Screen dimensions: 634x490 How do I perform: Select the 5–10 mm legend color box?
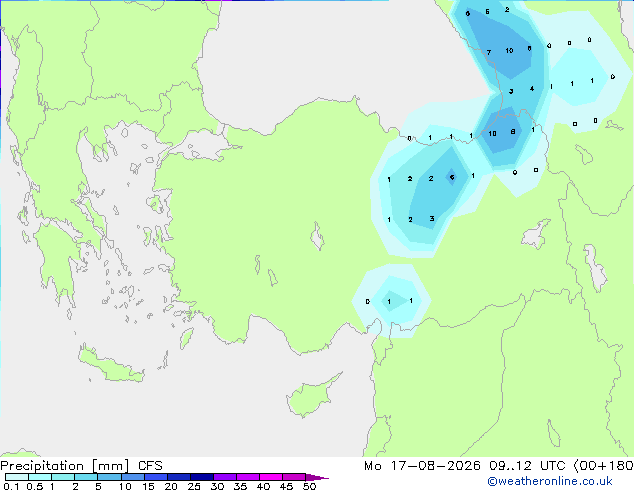tap(109, 477)
